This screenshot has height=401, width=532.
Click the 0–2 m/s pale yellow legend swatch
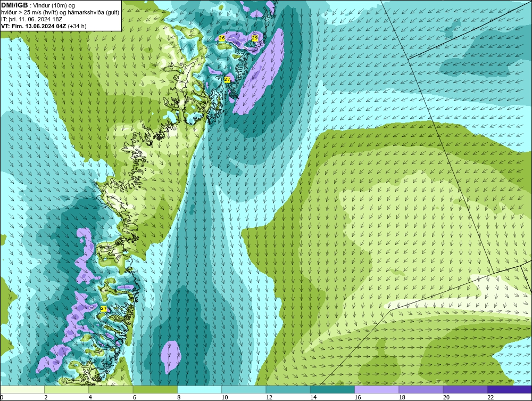coord(22,389)
